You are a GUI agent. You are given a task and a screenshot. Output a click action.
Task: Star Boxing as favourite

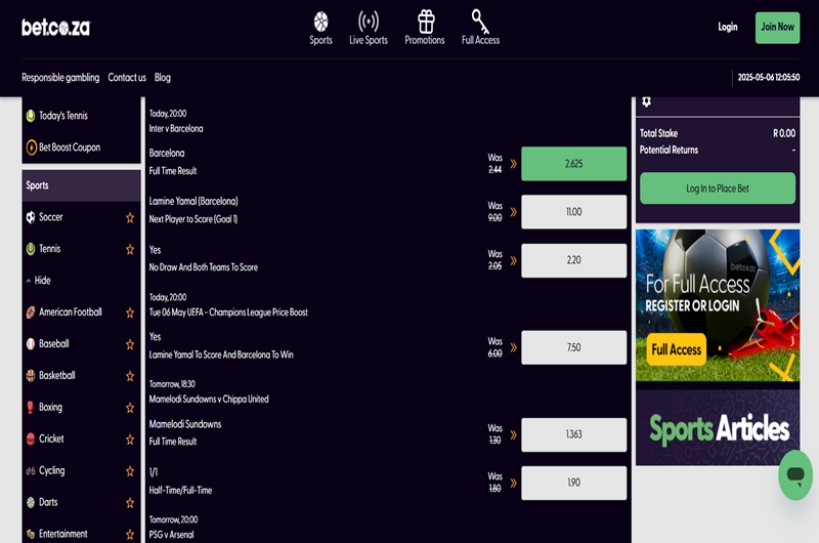[130, 408]
